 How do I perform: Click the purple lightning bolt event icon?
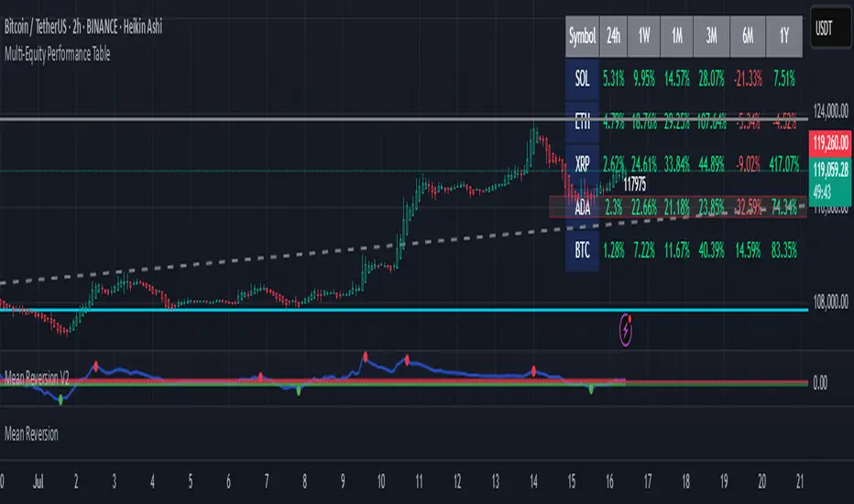(x=626, y=329)
